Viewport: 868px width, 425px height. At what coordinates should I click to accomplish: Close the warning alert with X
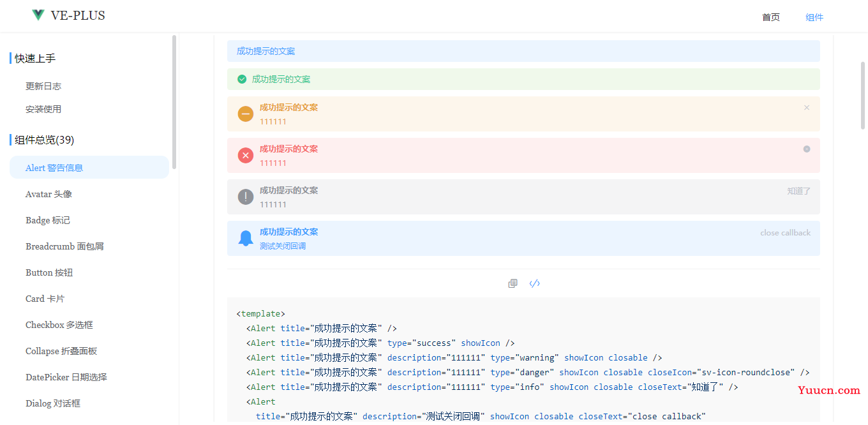coord(807,108)
